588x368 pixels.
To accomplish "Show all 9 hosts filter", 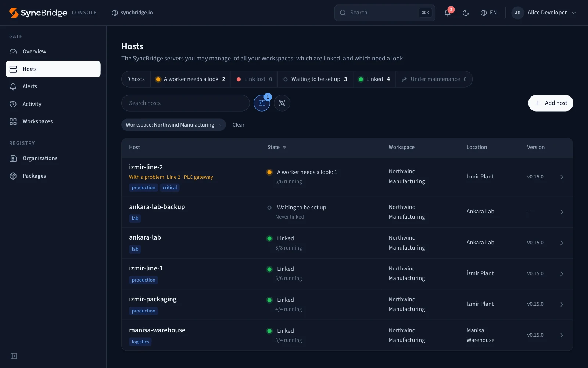I will (136, 79).
